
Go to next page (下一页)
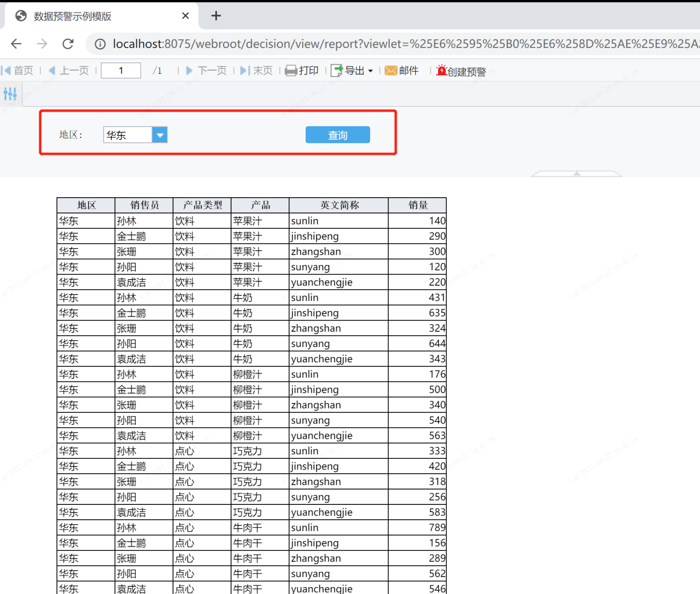(206, 70)
